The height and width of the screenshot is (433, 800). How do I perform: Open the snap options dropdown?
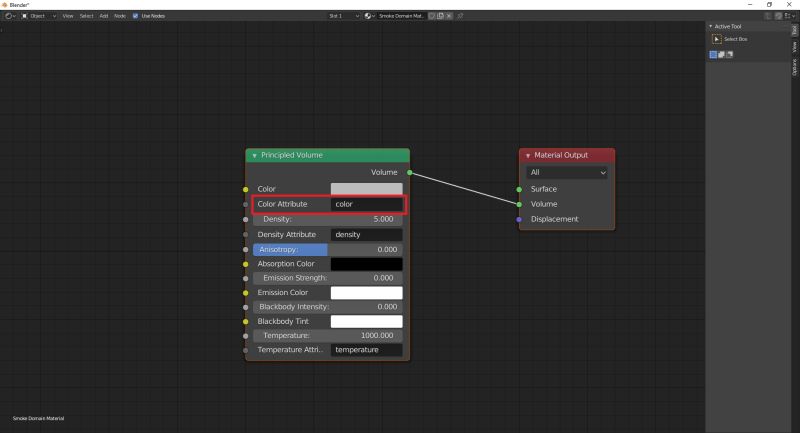(x=790, y=16)
